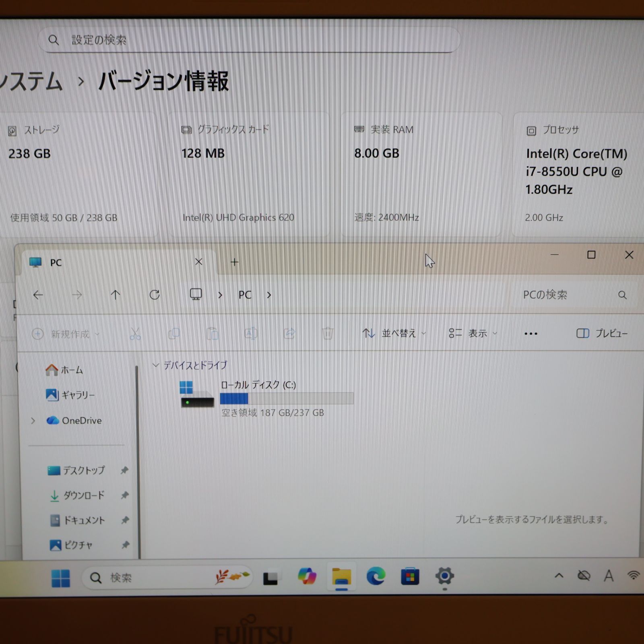Click the Share icon in Explorer toolbar
The width and height of the screenshot is (644, 644).
point(289,334)
